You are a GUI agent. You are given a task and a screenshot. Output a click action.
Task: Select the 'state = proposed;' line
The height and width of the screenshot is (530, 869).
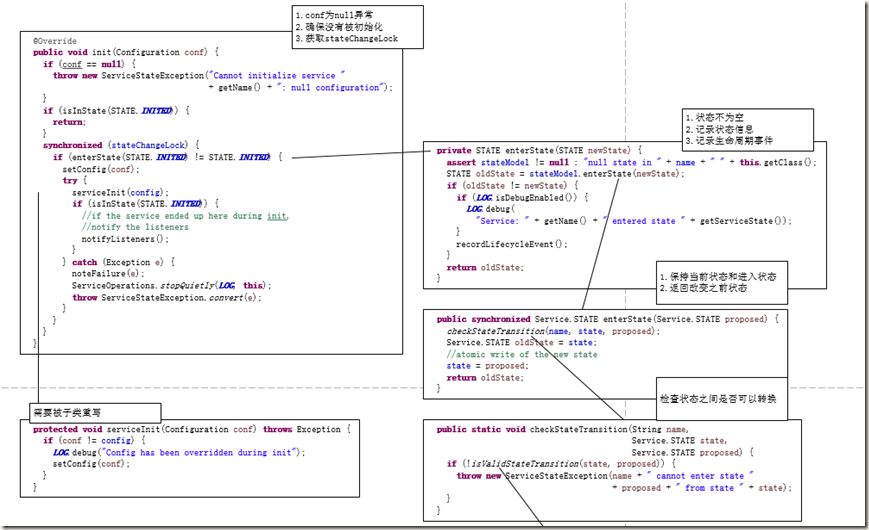click(488, 366)
